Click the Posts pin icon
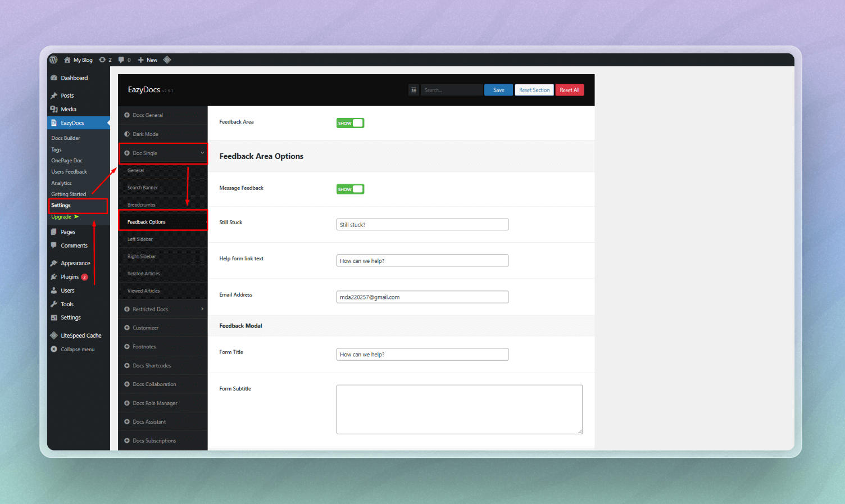The image size is (845, 504). tap(54, 96)
